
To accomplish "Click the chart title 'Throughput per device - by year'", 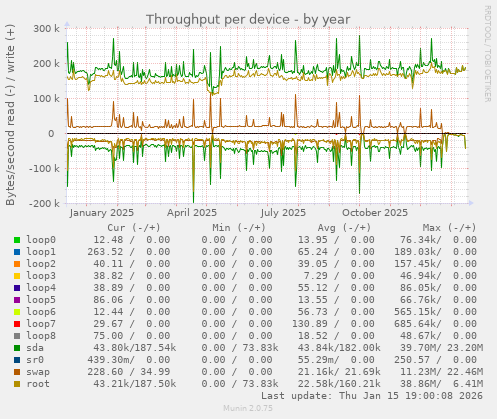I will click(x=248, y=20).
